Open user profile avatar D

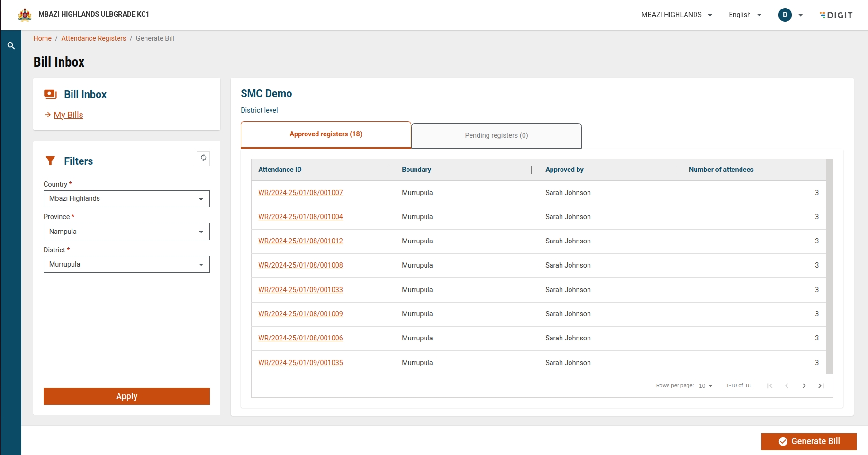[x=785, y=15]
